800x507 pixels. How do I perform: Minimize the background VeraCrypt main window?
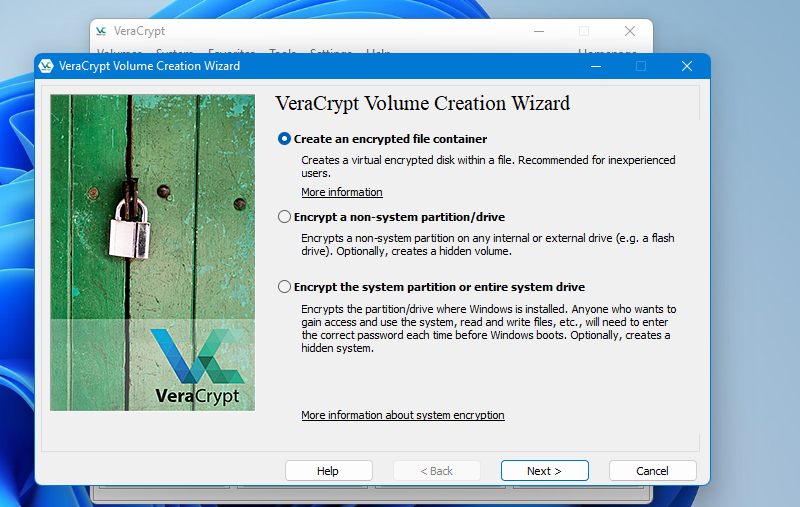pos(539,31)
